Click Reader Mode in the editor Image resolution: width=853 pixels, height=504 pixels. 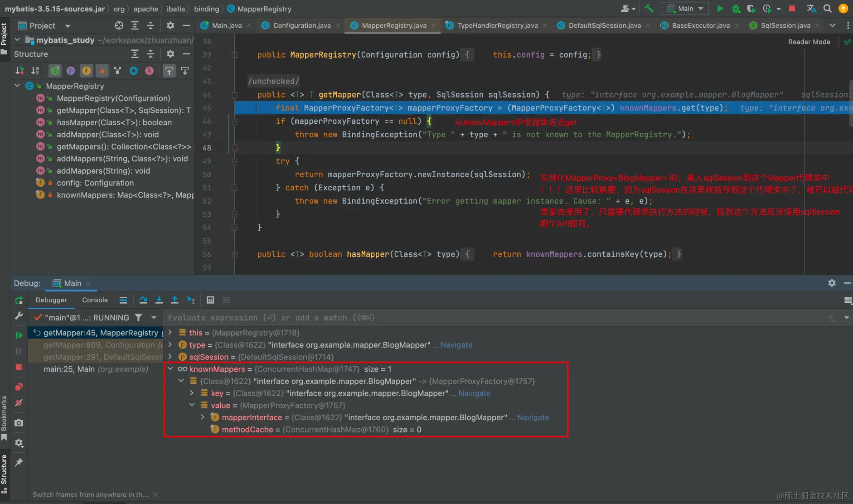(x=809, y=42)
